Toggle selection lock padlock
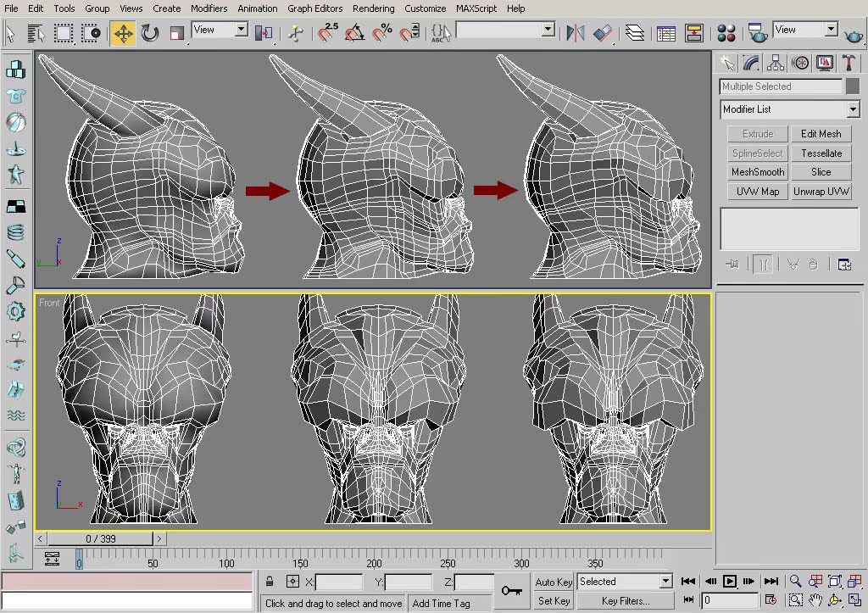 (269, 582)
